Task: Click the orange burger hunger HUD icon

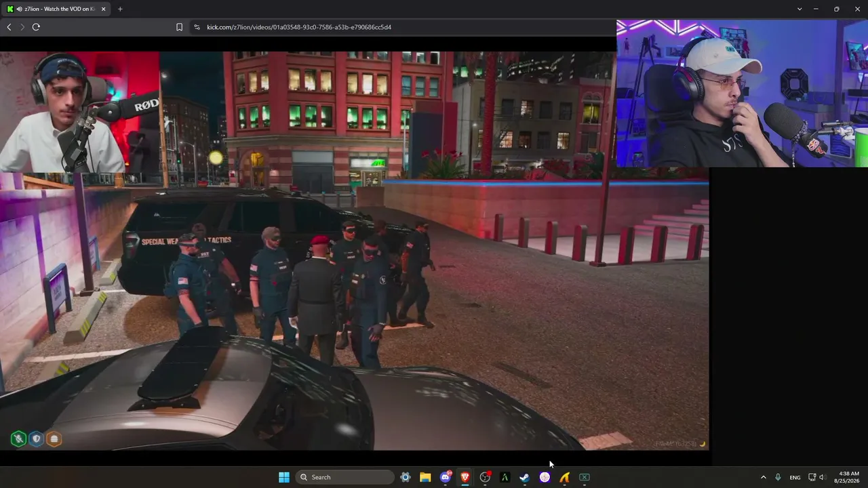Action: [x=54, y=439]
